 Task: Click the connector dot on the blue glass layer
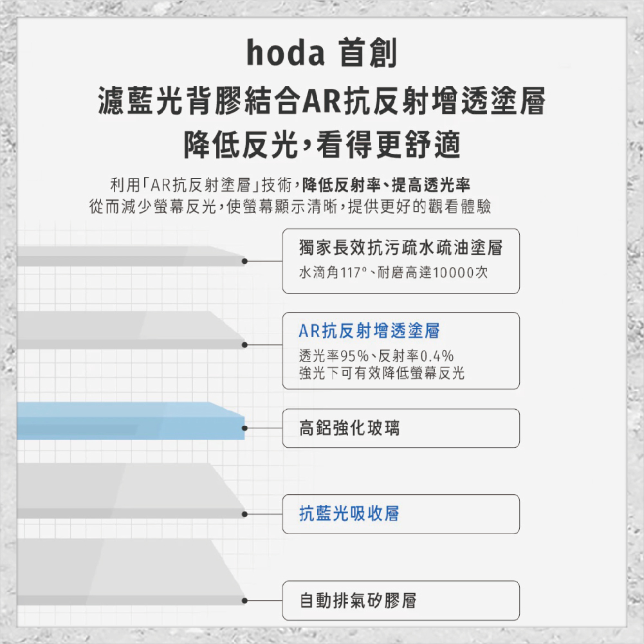pos(244,427)
